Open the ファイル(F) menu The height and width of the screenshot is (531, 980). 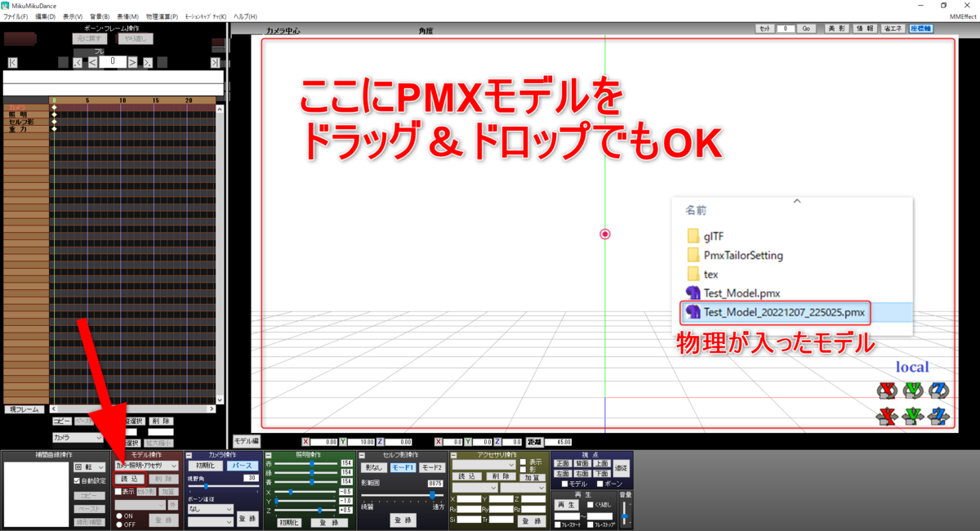tap(16, 16)
